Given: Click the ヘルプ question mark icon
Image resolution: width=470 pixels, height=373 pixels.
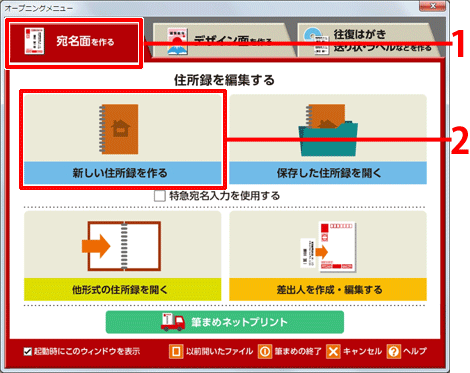Looking at the screenshot, I should click(394, 351).
